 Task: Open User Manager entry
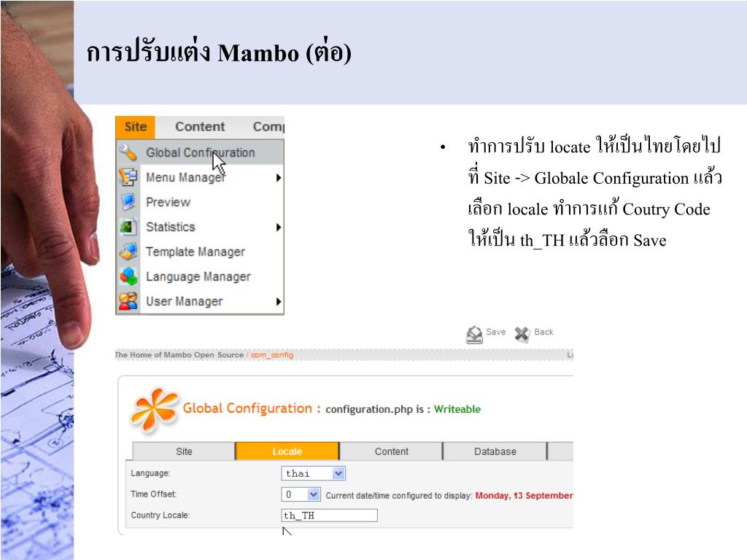pos(200,301)
